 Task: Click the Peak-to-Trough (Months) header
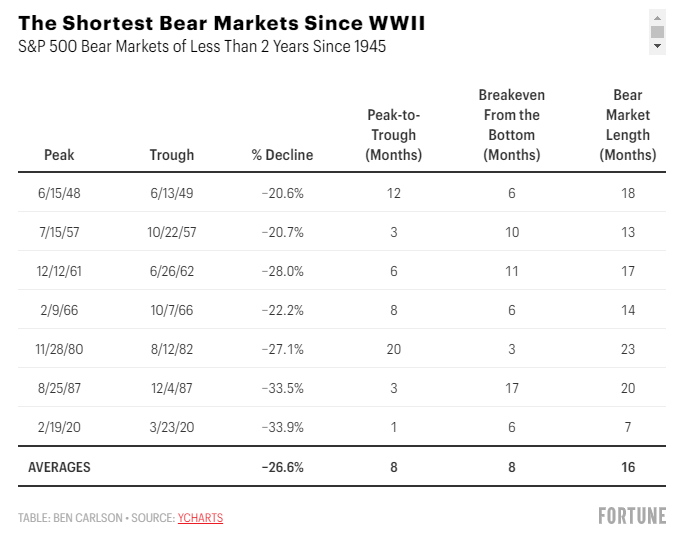click(x=394, y=135)
